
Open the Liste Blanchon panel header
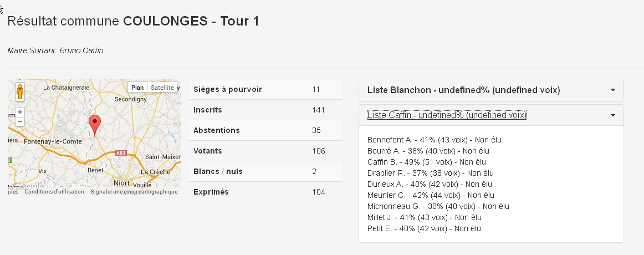click(x=463, y=90)
